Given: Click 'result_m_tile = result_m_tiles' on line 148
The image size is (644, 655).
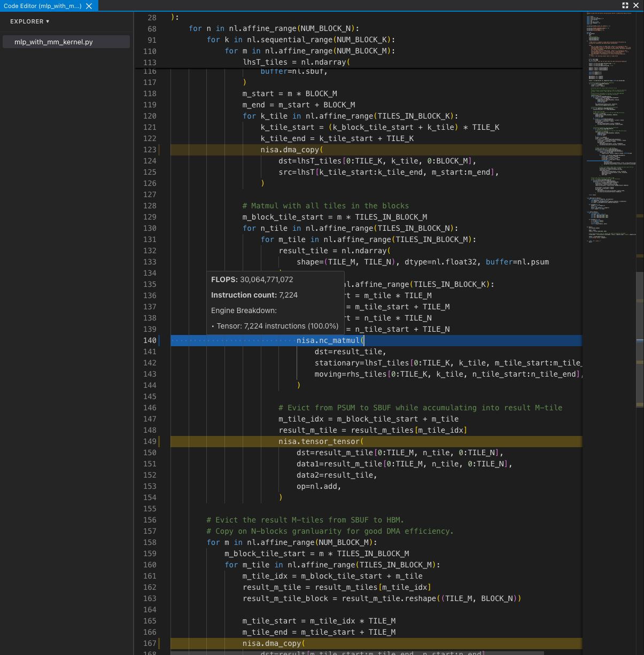Looking at the screenshot, I should (346, 430).
